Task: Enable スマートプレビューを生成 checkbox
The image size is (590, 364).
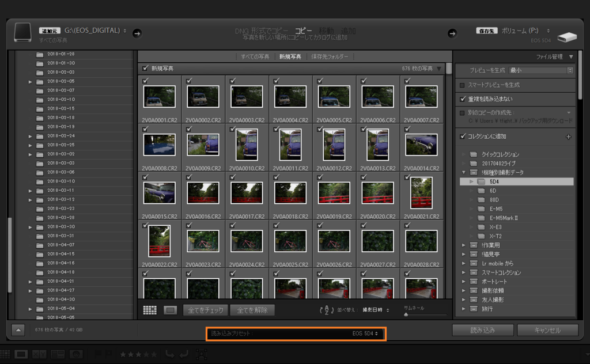Action: coord(462,85)
